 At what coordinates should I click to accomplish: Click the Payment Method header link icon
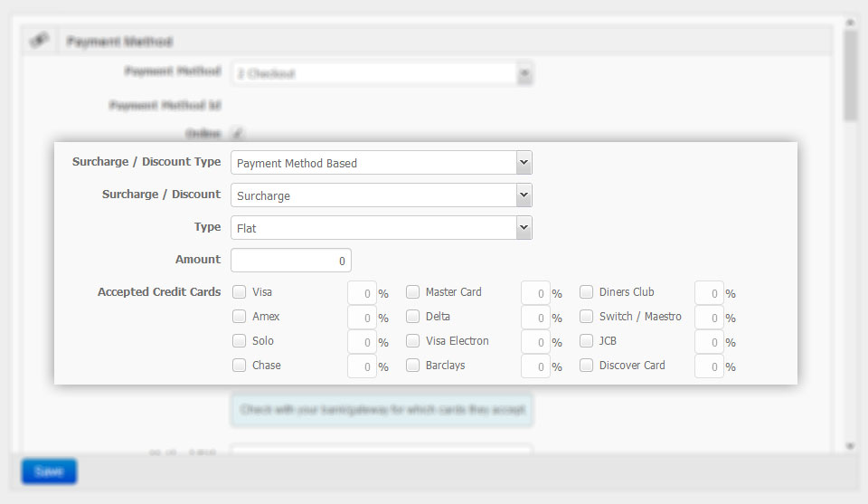tap(40, 41)
